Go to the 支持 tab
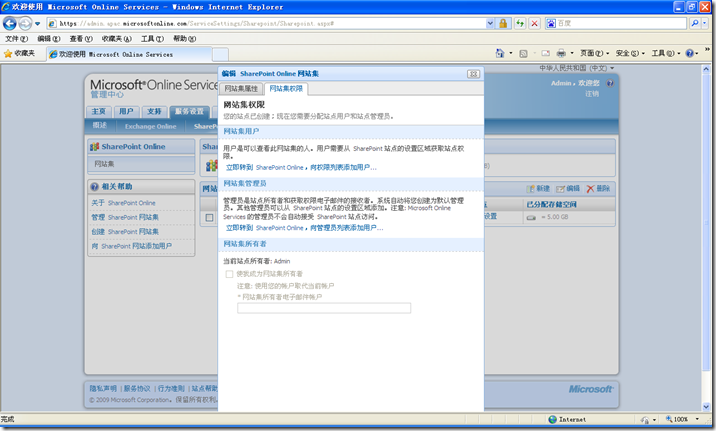 [154, 111]
